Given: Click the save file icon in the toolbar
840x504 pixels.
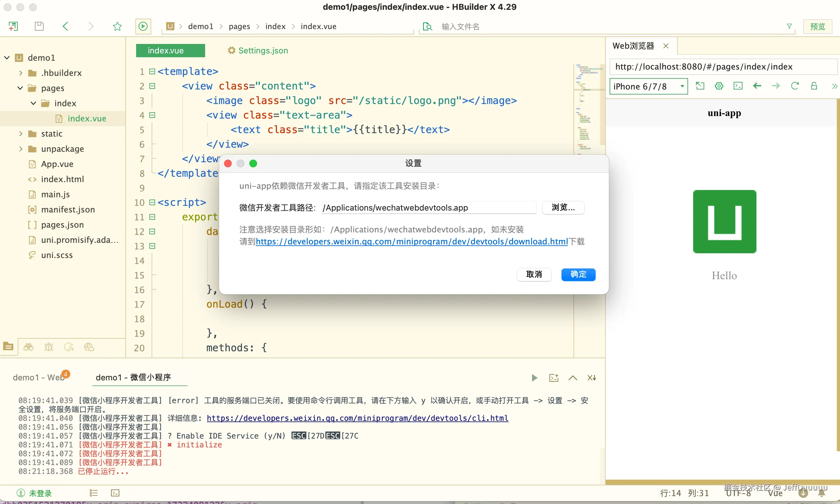Looking at the screenshot, I should point(39,26).
